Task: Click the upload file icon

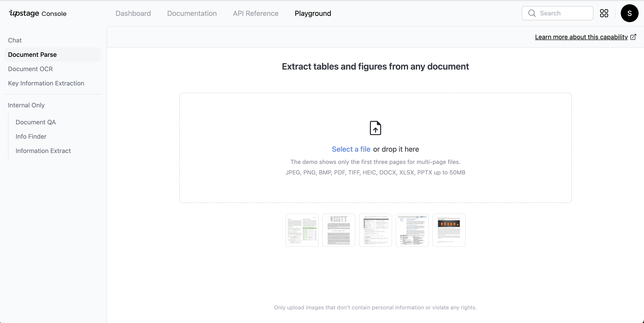Action: pyautogui.click(x=375, y=128)
